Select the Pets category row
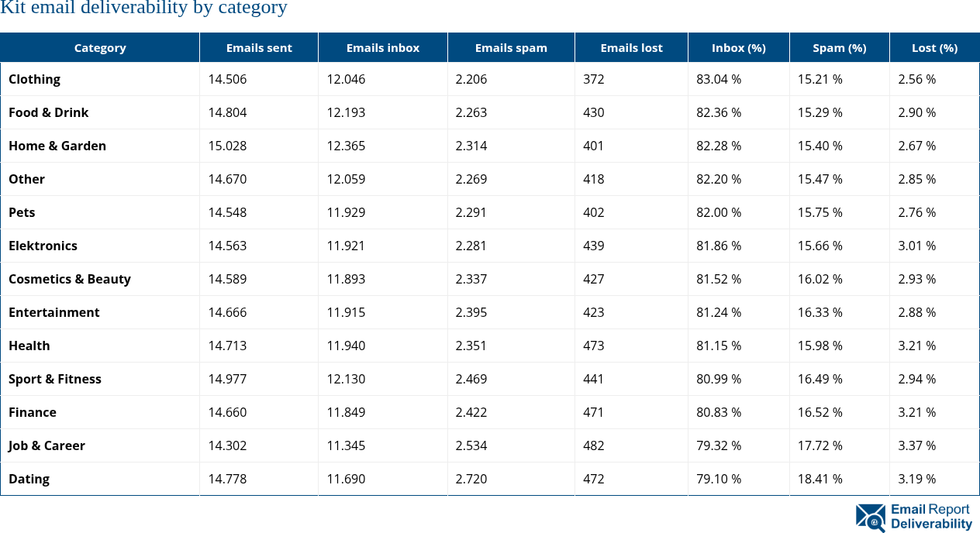980x533 pixels. pos(22,212)
